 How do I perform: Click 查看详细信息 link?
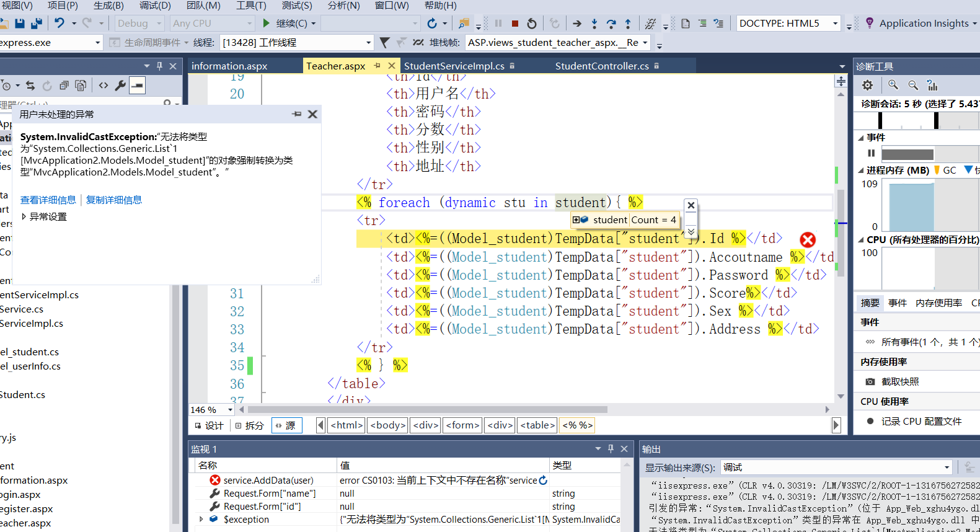tap(48, 200)
